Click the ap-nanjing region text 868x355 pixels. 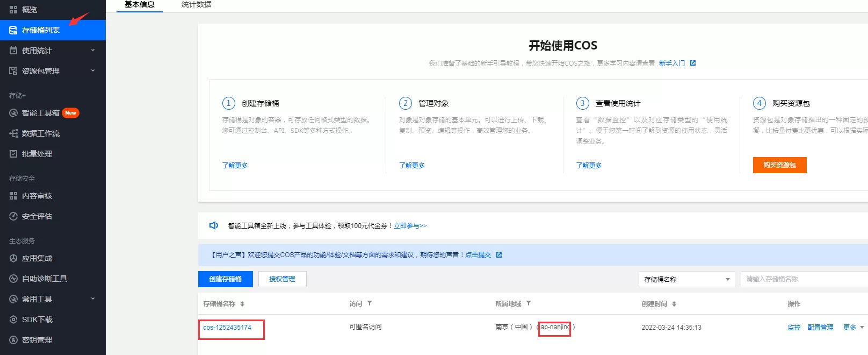(x=555, y=327)
